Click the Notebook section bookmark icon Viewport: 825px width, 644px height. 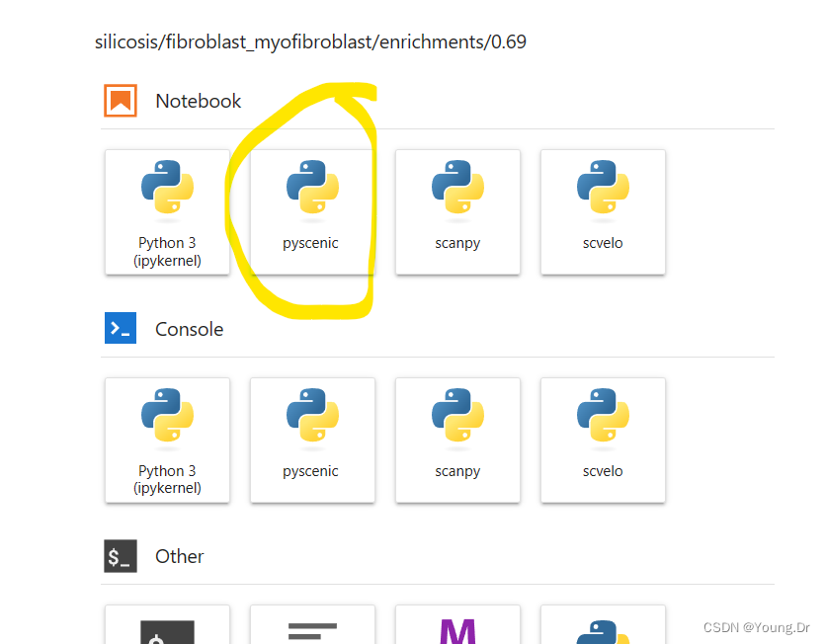click(121, 101)
